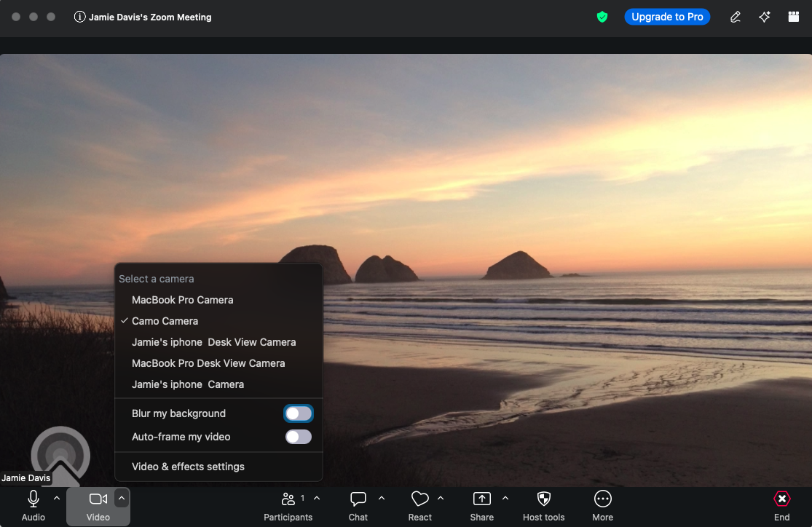This screenshot has width=812, height=527.
Task: Expand the Audio options caret
Action: [x=57, y=498]
